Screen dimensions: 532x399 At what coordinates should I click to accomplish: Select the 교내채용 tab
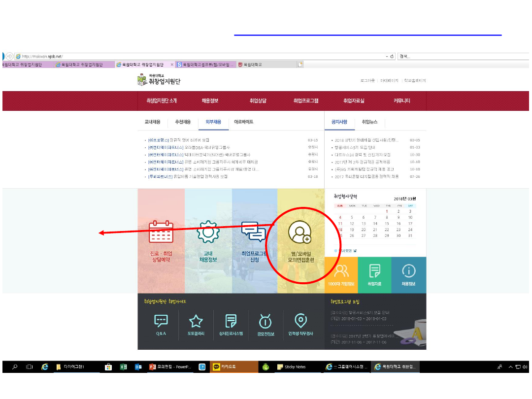[152, 122]
